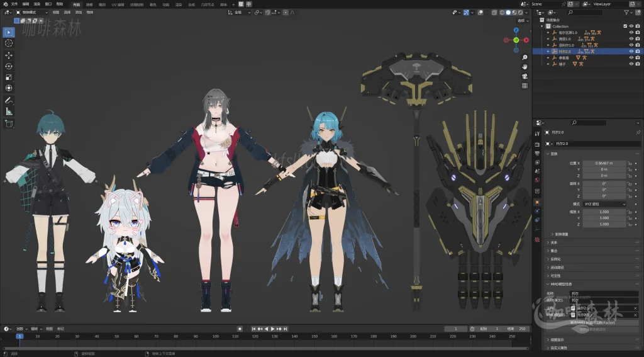The width and height of the screenshot is (644, 357).
Task: Expand the 关系 panel
Action: (592, 242)
